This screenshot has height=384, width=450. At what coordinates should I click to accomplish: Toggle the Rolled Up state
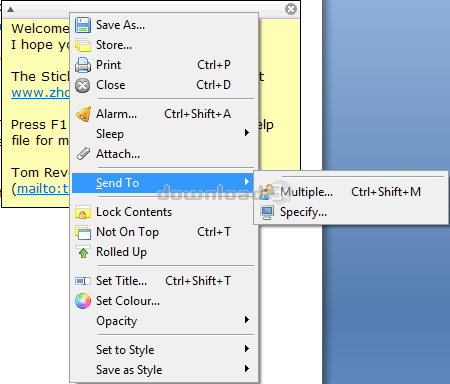(165, 252)
